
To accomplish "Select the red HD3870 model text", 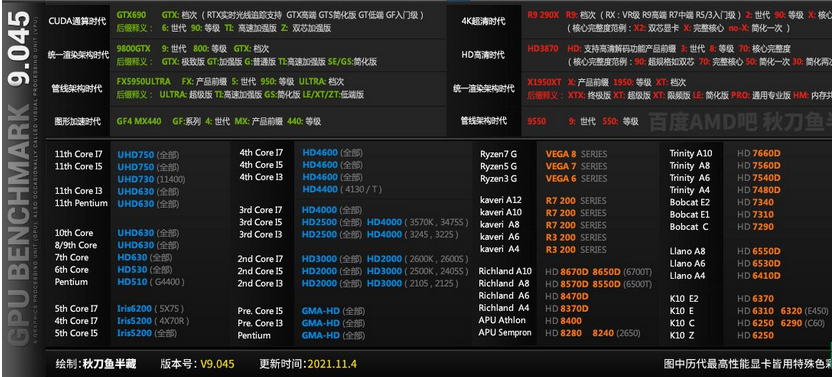I will 543,48.
